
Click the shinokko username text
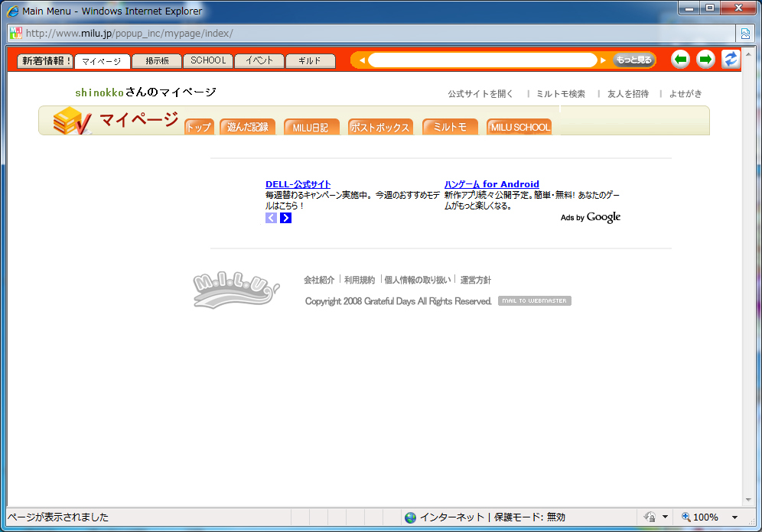99,92
